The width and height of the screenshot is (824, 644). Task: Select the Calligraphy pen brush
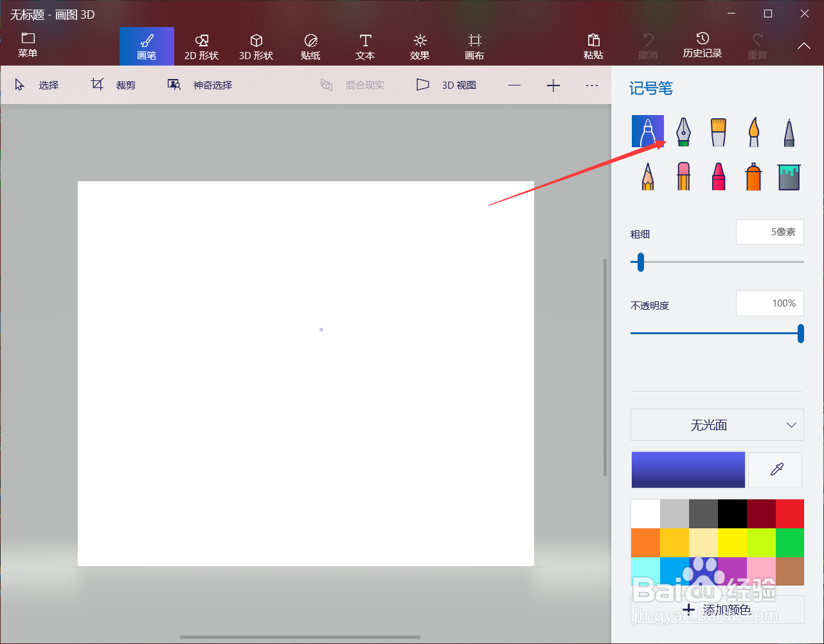[683, 131]
